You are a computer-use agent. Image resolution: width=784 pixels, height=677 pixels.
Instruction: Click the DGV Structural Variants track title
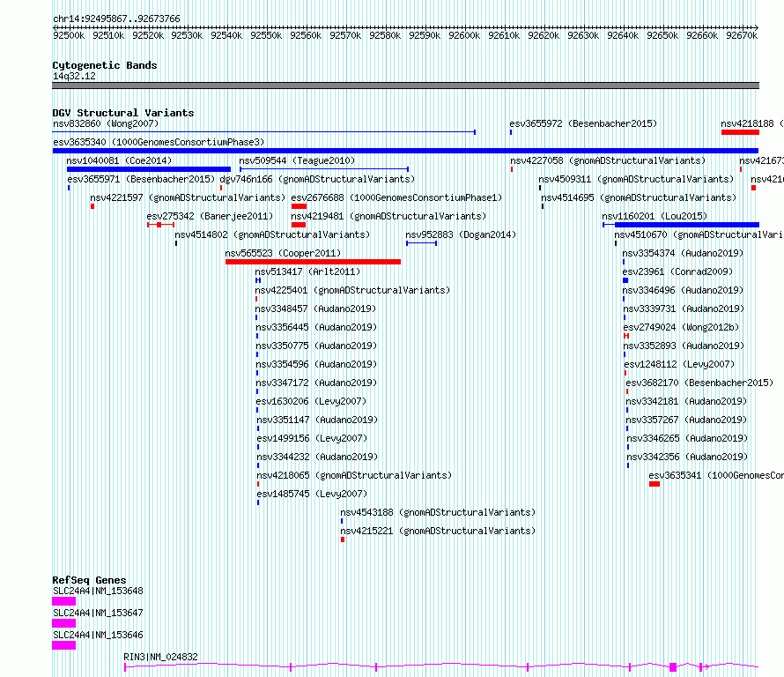(x=123, y=113)
